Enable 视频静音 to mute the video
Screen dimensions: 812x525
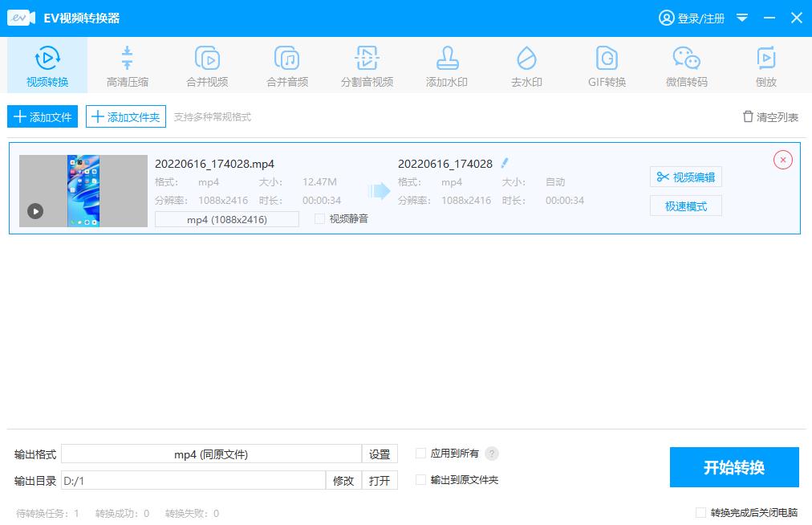tap(319, 218)
